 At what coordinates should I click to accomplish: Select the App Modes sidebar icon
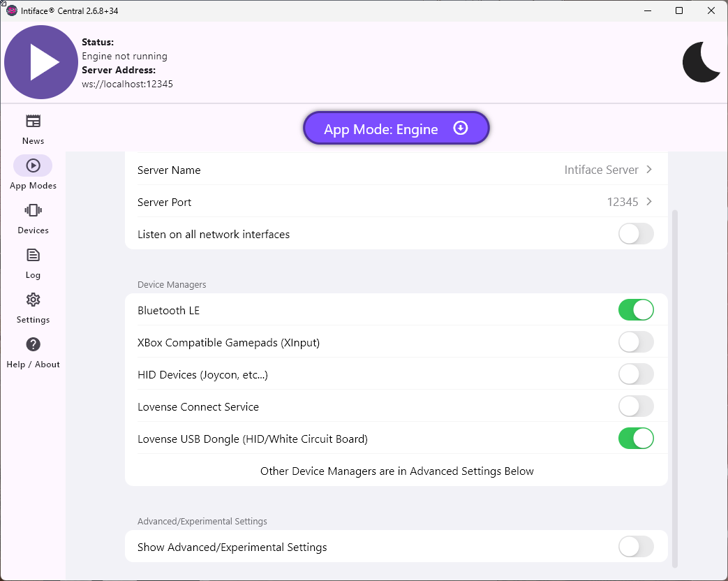33,166
